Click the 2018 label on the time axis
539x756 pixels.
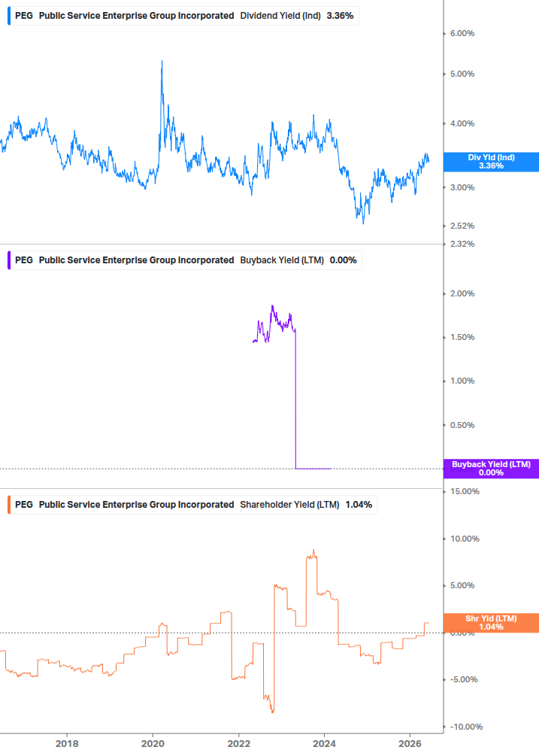pos(67,743)
